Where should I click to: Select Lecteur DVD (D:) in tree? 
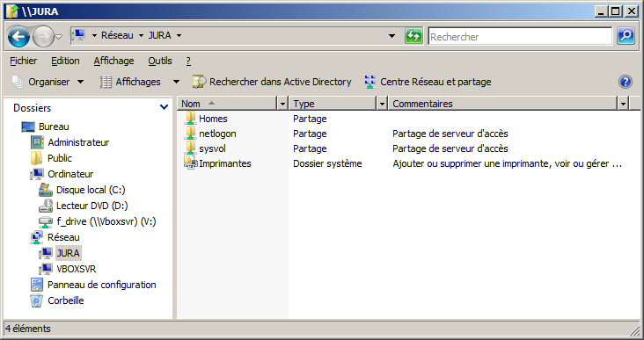point(92,206)
